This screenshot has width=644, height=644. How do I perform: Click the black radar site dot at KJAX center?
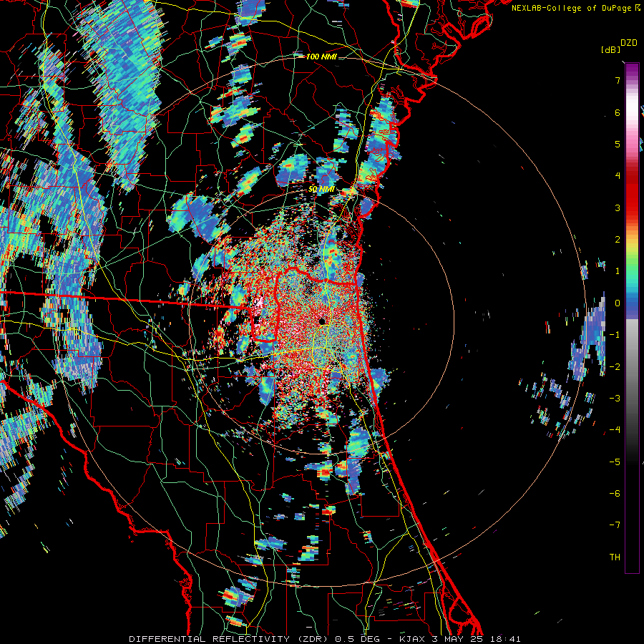[x=323, y=321]
